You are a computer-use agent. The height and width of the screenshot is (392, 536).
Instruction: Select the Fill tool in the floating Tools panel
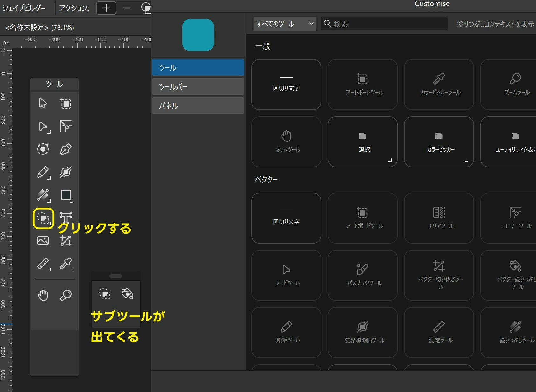[43, 195]
